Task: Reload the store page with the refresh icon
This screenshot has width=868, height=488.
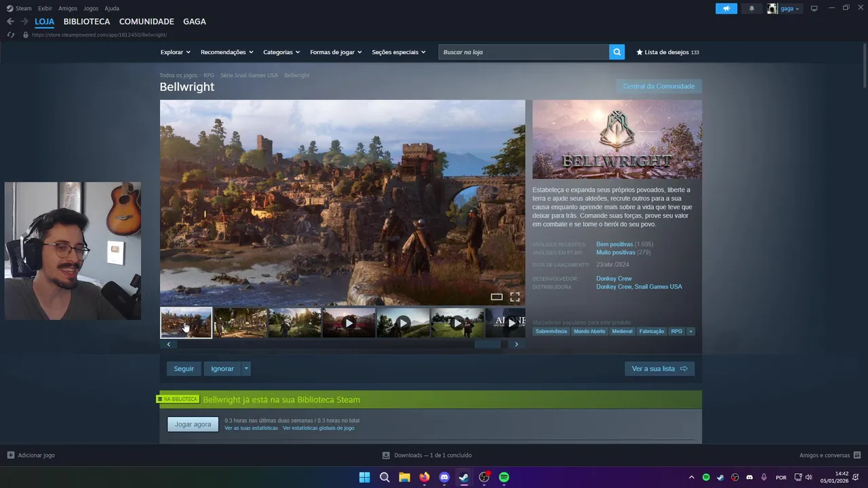Action: 11,35
